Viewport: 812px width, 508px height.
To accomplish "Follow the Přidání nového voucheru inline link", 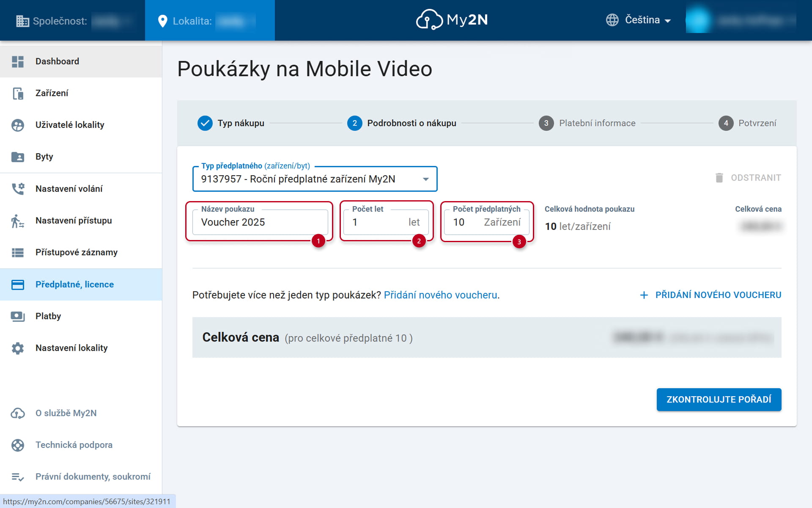I will coord(440,295).
